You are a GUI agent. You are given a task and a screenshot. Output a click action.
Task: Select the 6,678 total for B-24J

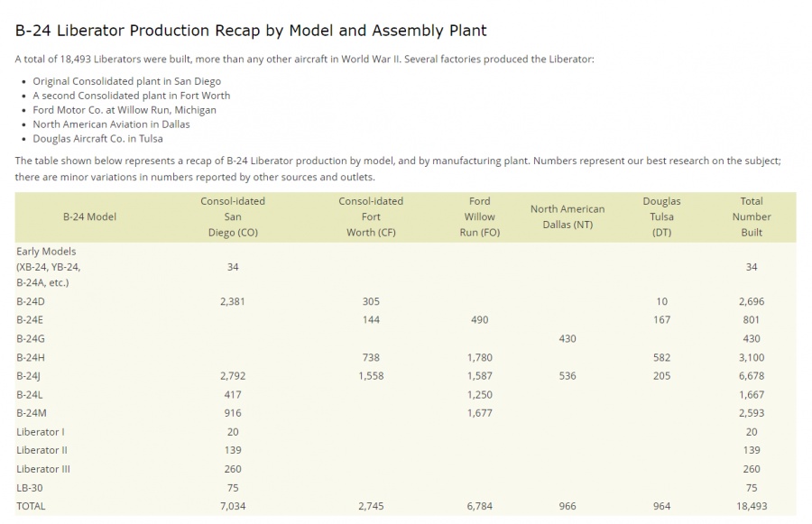[751, 376]
